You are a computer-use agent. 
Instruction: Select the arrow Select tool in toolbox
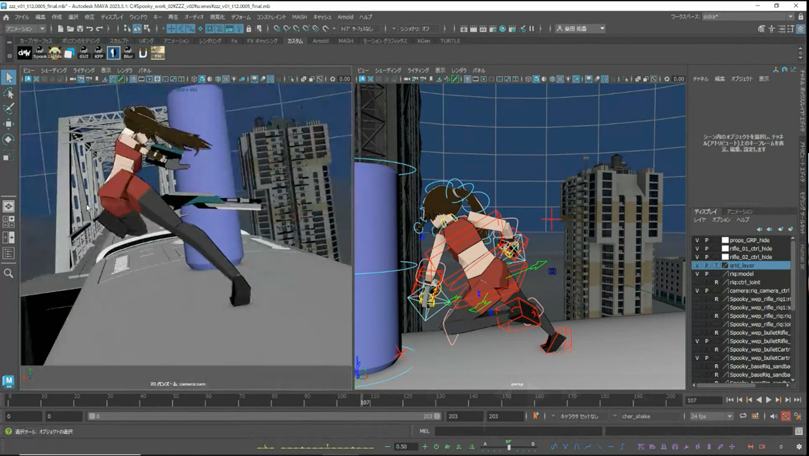tap(9, 77)
